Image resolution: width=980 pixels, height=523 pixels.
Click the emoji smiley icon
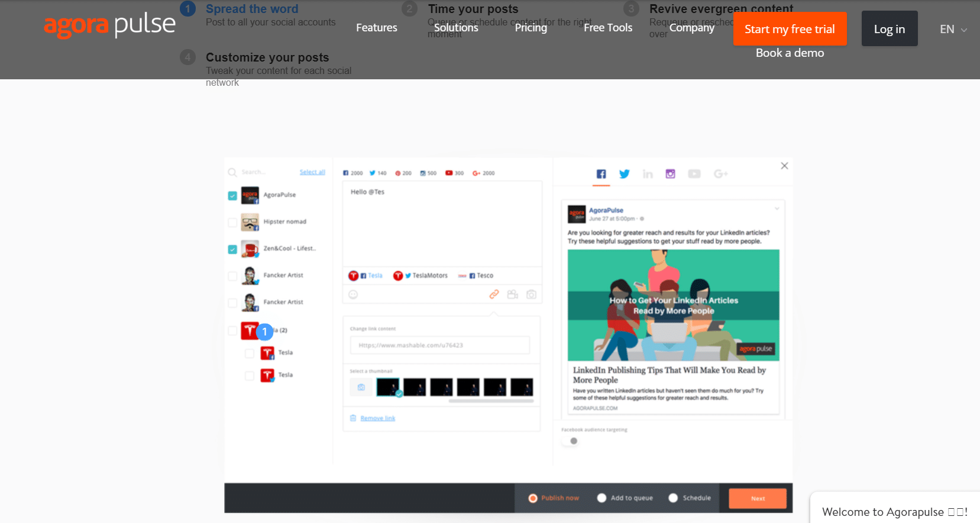(353, 295)
